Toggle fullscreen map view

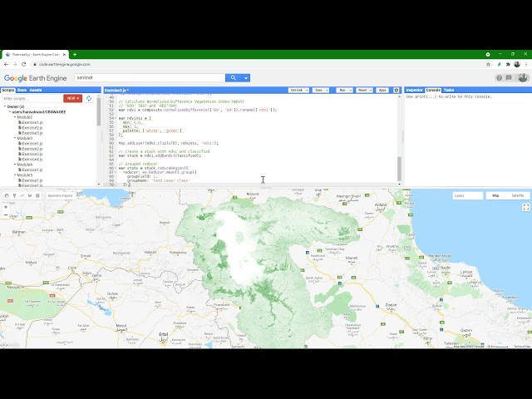coord(526,207)
